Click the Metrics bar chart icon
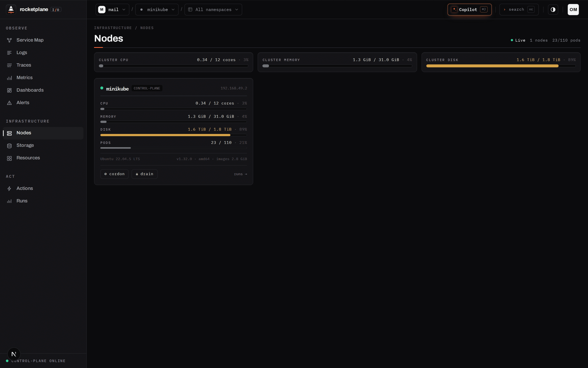588x368 pixels. tap(9, 78)
